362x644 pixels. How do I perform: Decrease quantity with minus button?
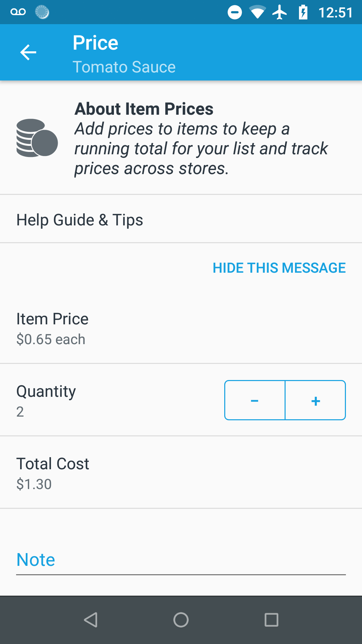click(x=255, y=400)
